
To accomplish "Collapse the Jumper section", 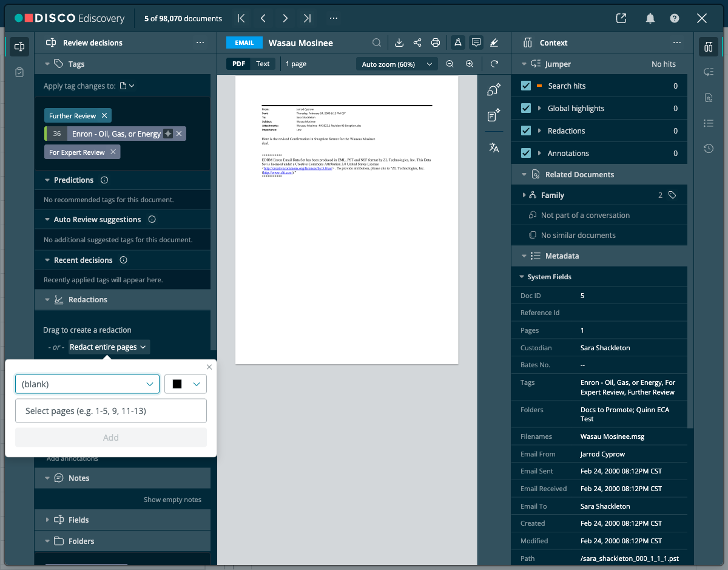I will pos(524,64).
